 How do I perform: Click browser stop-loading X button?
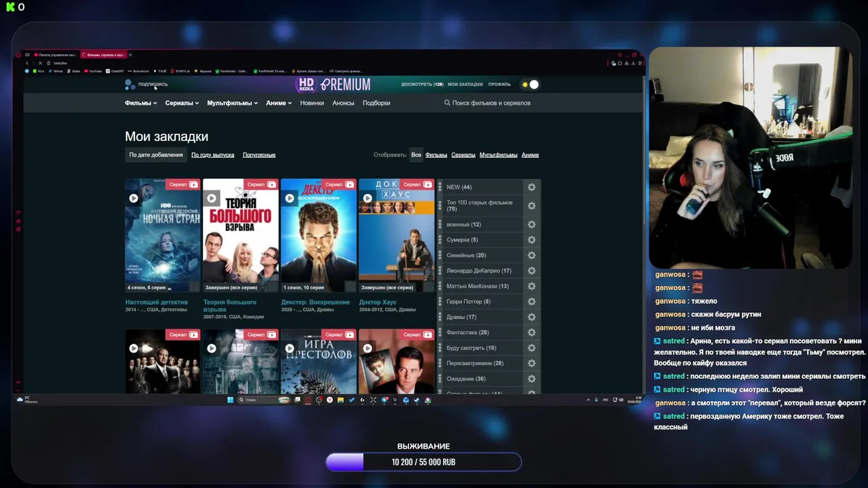[x=40, y=63]
